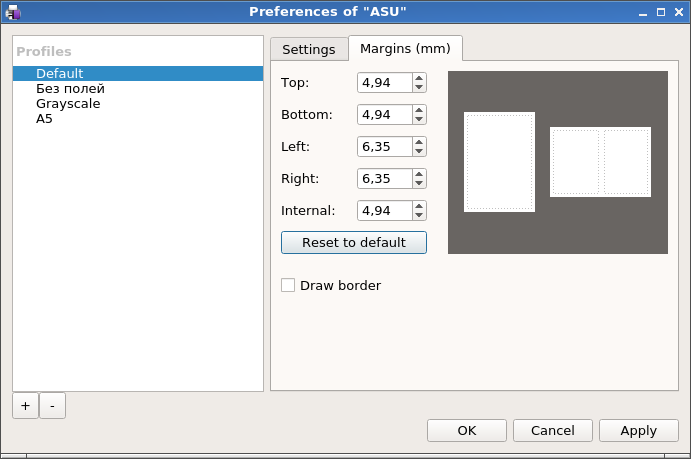Decrease the Right margin value
691x459 pixels.
419,183
